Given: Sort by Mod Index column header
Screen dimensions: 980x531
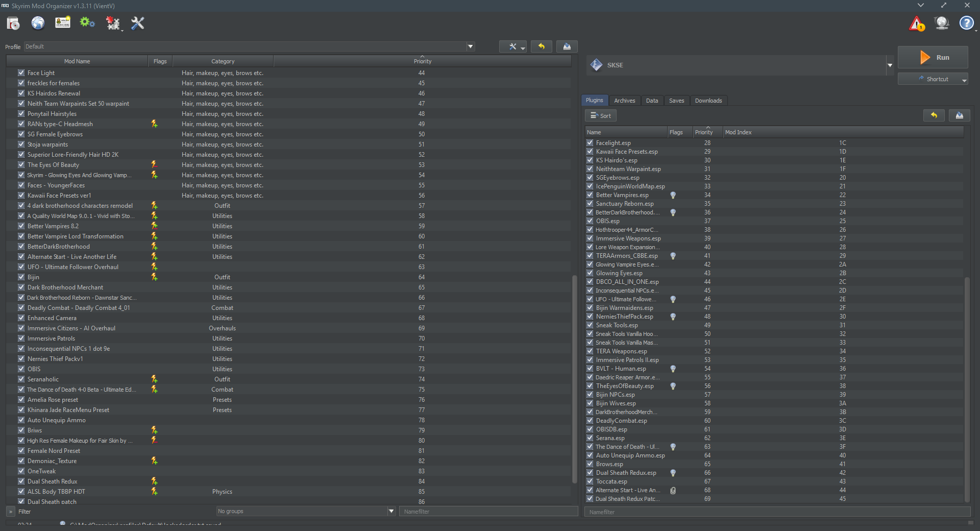Looking at the screenshot, I should 843,132.
